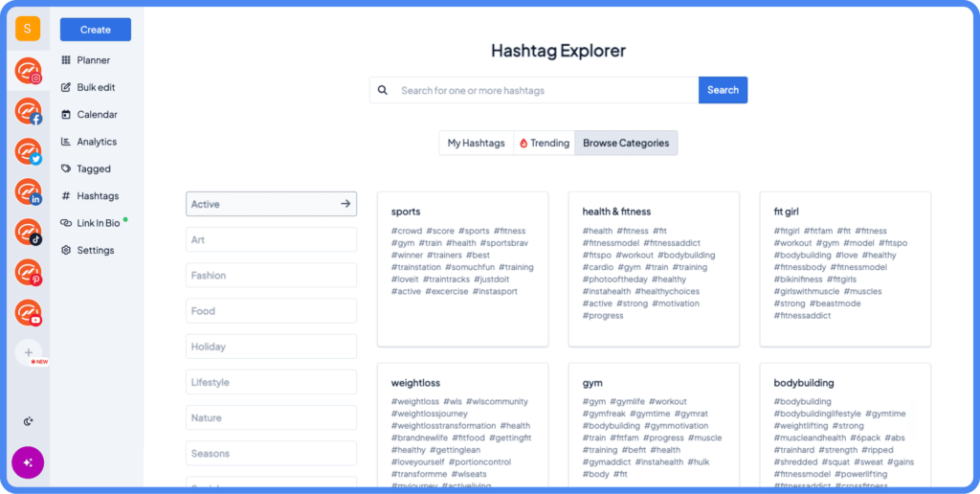This screenshot has height=494, width=980.
Task: Click #fitgirl hashtag in fit girl card
Action: (787, 231)
